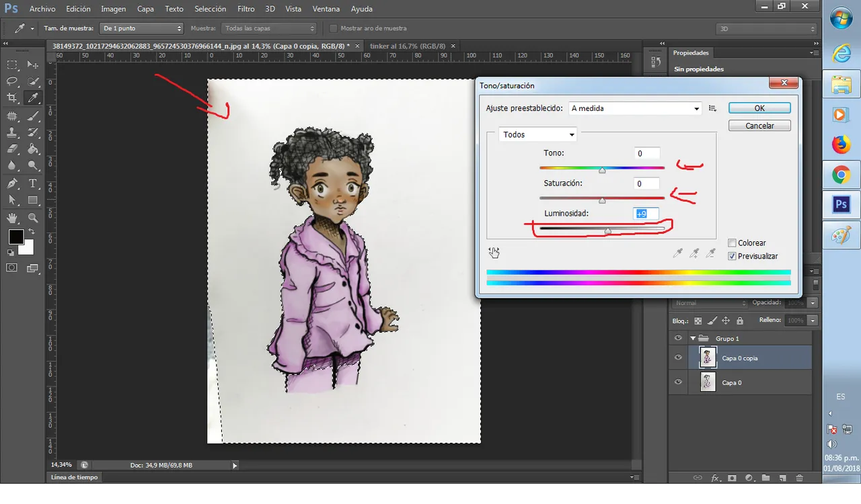The width and height of the screenshot is (861, 504).
Task: Click Cancelar in Tono/saturación dialog
Action: click(759, 126)
